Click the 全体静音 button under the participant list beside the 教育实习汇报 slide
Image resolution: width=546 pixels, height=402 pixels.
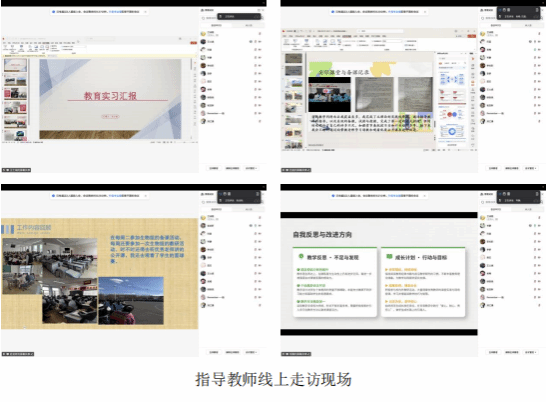(x=214, y=168)
